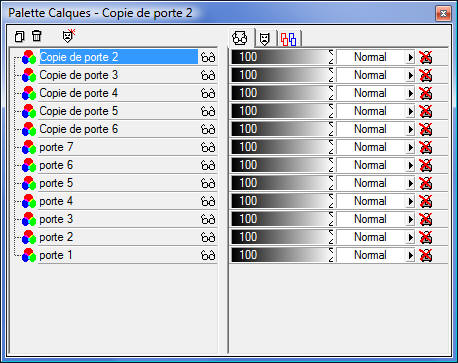Click the create mask icon in toolbar
Image resolution: width=458 pixels, height=363 pixels.
(x=69, y=36)
